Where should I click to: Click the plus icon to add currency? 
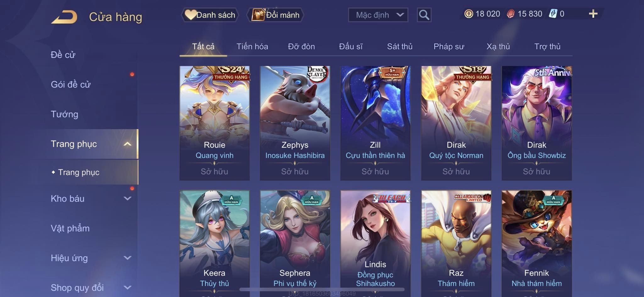click(x=593, y=14)
